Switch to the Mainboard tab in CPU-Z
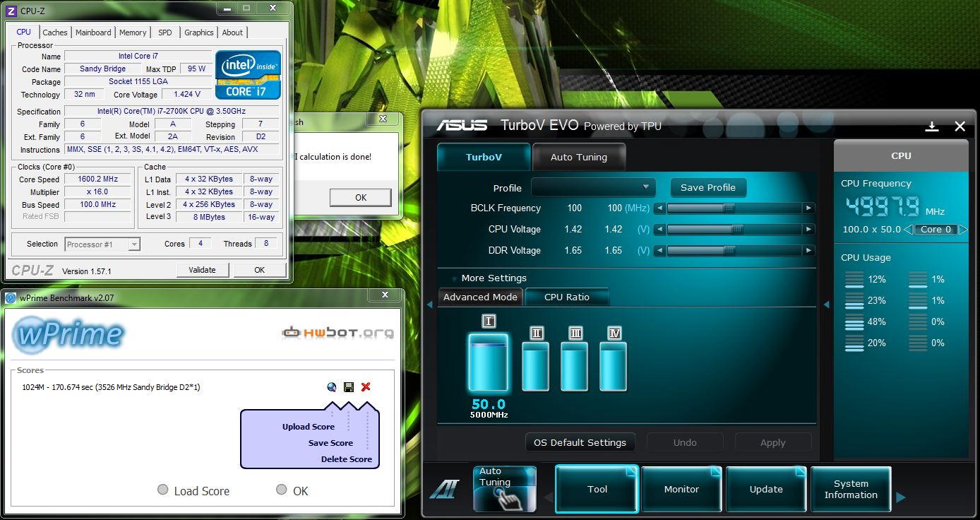Screen dimensions: 980x520 (93, 32)
